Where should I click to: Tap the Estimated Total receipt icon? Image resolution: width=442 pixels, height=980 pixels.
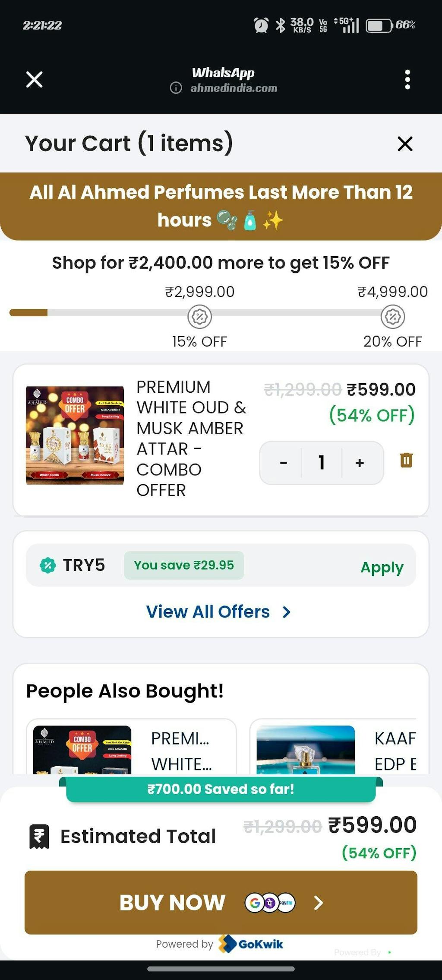coord(39,837)
